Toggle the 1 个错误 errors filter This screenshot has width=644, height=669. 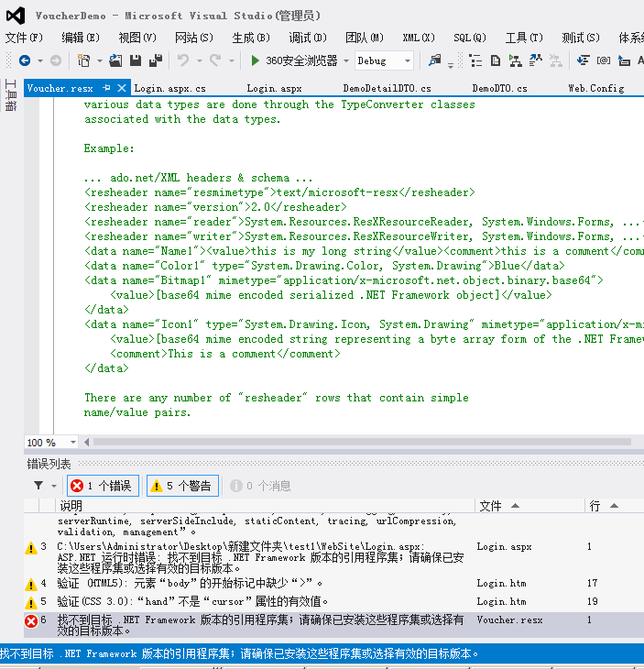[x=103, y=486]
